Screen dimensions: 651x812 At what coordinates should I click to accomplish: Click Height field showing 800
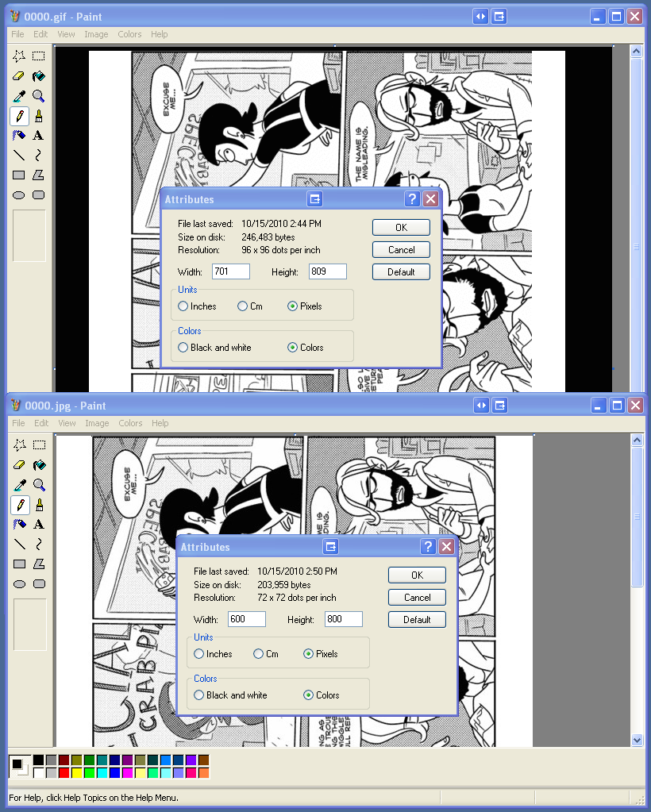click(344, 619)
